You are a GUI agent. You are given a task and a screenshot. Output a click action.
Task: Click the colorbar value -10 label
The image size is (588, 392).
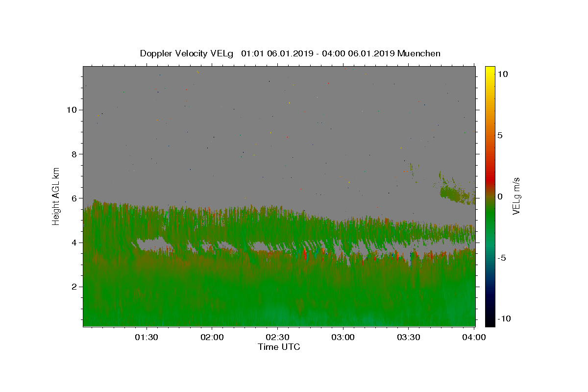click(504, 318)
